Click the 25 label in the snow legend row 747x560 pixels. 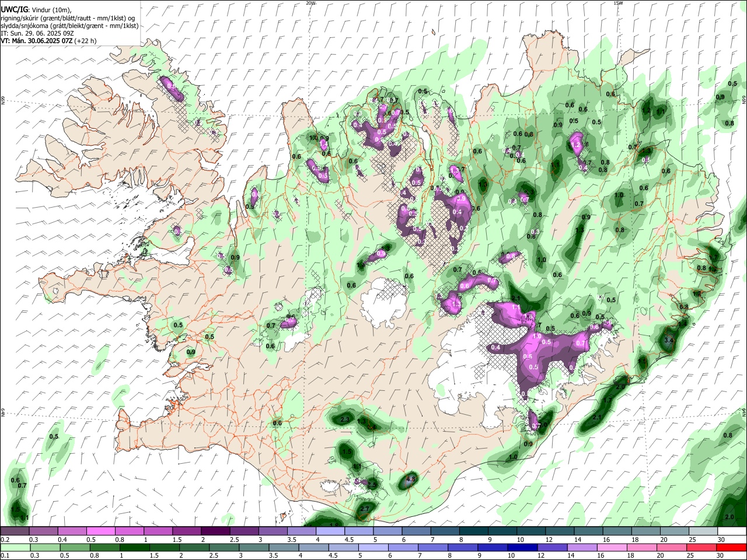[x=692, y=540]
